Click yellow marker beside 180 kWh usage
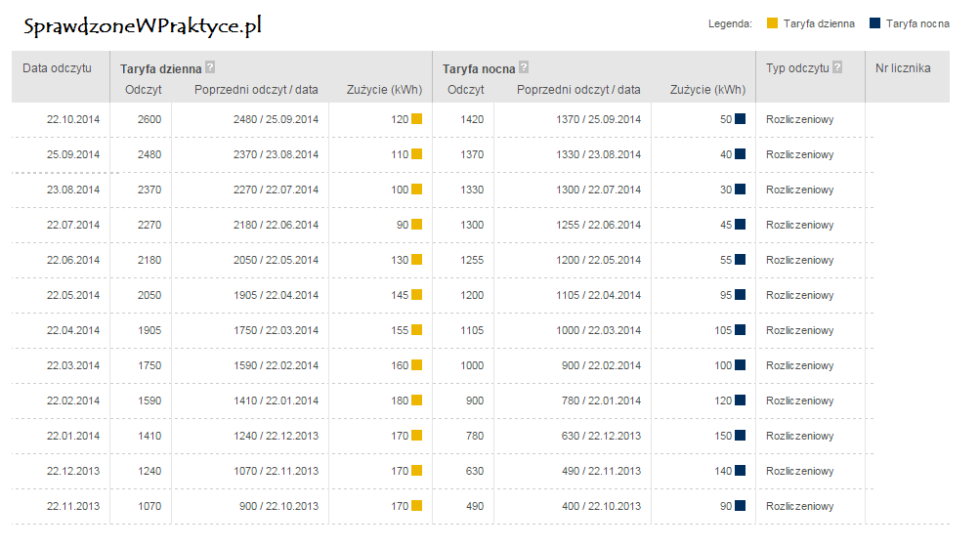The image size is (980, 548). tap(416, 400)
